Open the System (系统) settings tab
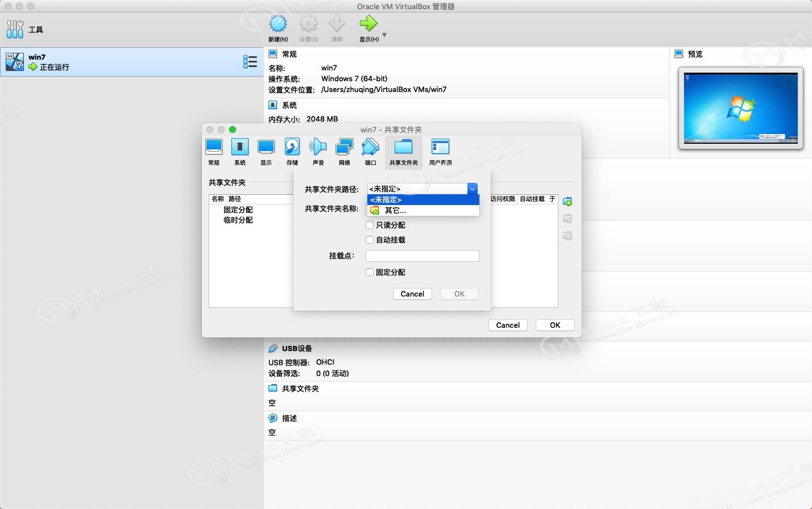 click(240, 152)
